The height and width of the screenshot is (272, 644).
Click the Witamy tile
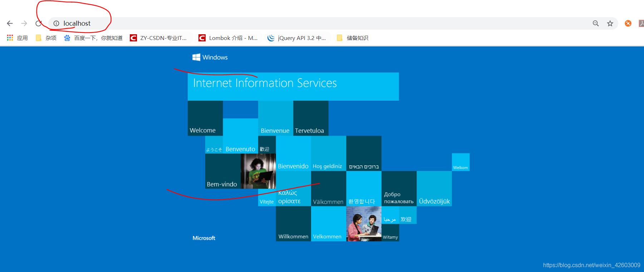click(x=390, y=233)
